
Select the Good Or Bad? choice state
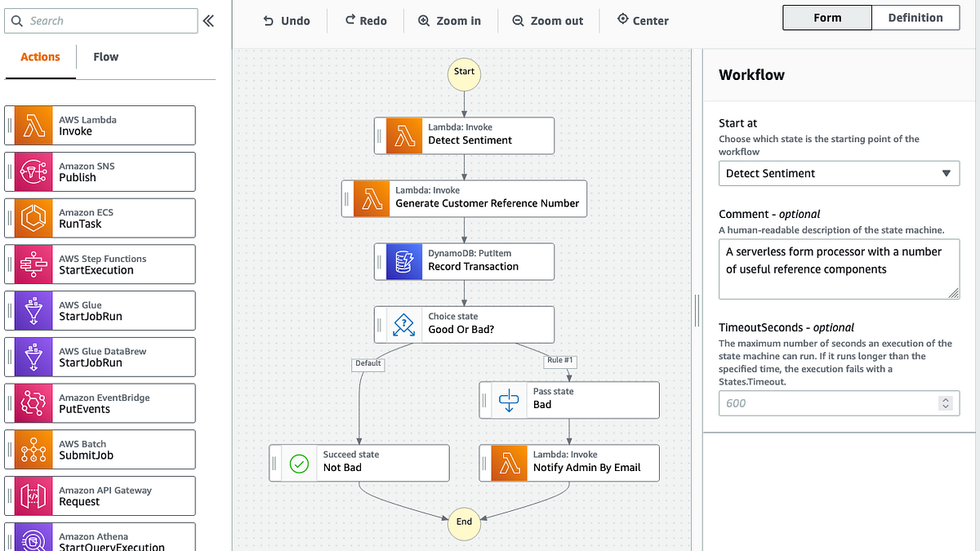[464, 324]
